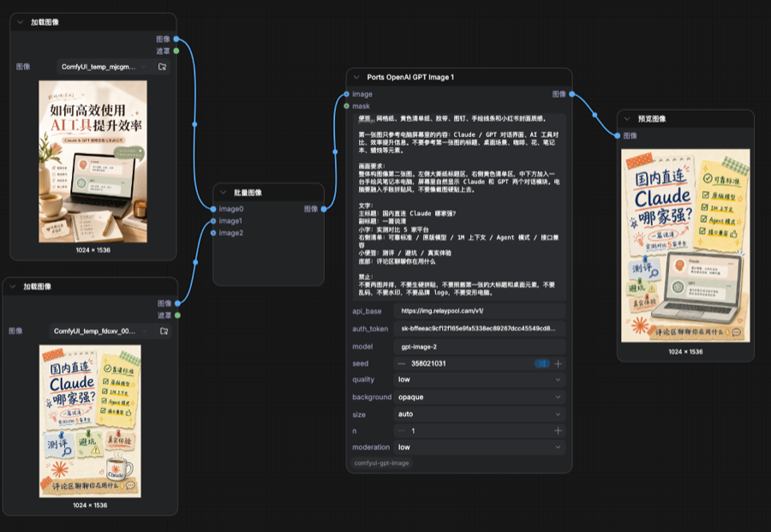This screenshot has width=771, height=532.
Task: Click the api_base URL input field
Action: coord(480,311)
